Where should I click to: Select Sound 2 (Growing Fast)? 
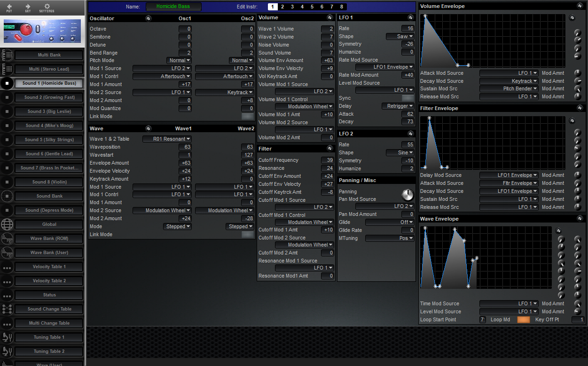coord(49,97)
